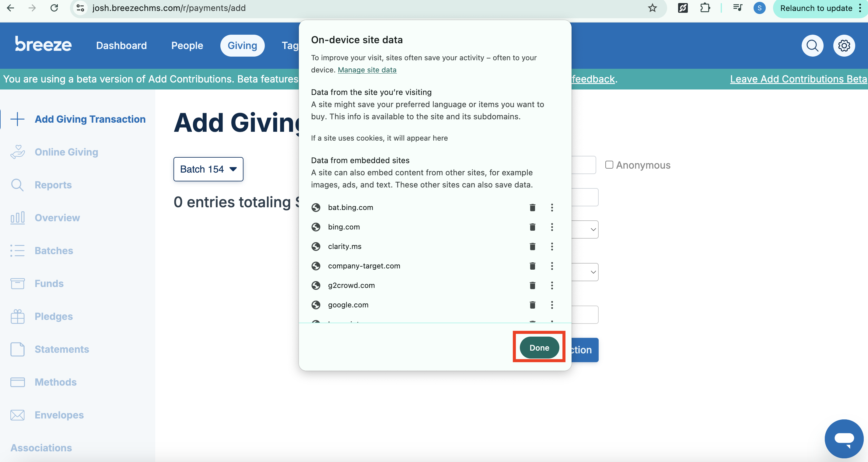This screenshot has width=868, height=462.
Task: Switch to the People tab
Action: coord(187,45)
